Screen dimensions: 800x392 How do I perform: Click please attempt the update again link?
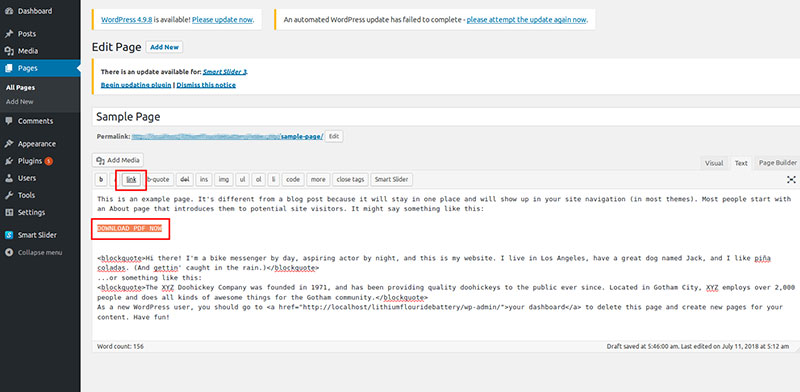point(527,20)
